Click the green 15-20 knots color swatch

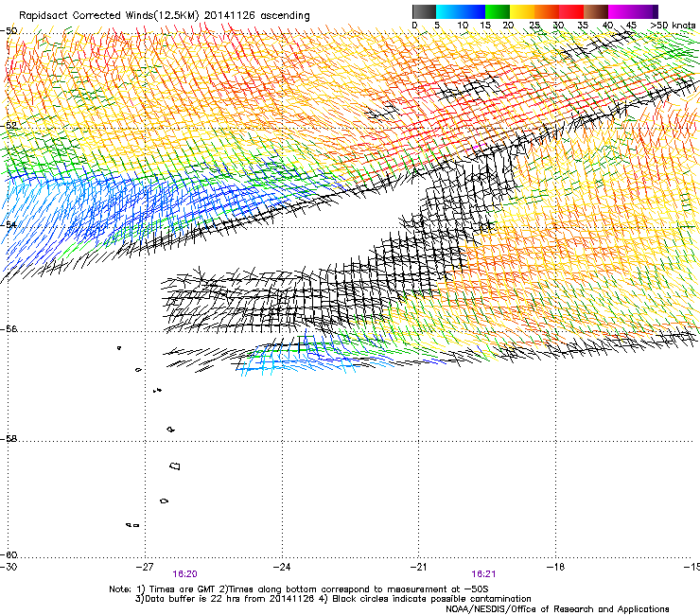pyautogui.click(x=498, y=11)
